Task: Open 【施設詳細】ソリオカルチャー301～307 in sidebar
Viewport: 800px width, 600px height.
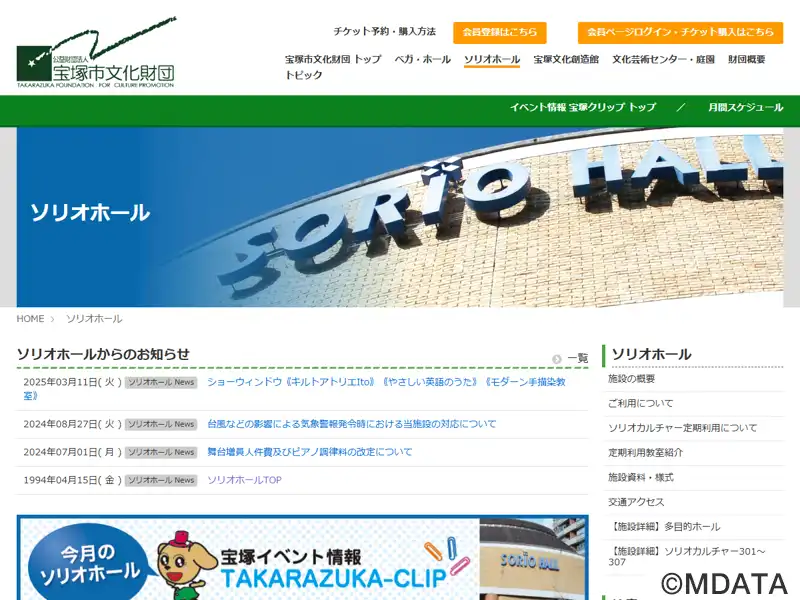Action: pyautogui.click(x=686, y=557)
